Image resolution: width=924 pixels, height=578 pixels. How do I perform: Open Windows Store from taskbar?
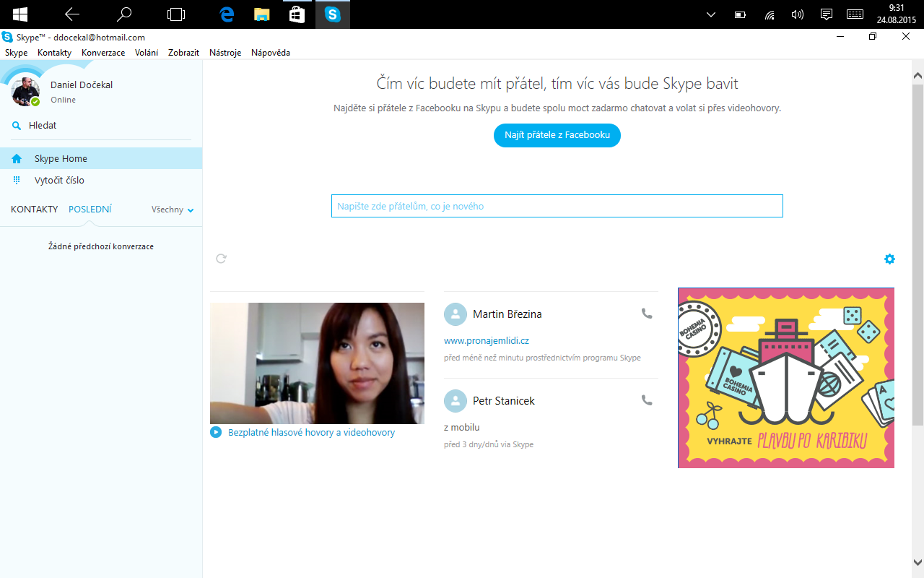(x=297, y=14)
